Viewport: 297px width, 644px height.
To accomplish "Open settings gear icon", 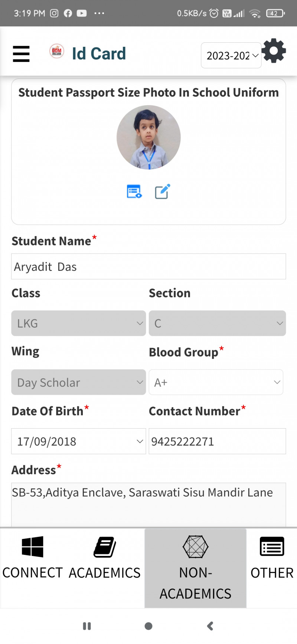I will pyautogui.click(x=274, y=51).
